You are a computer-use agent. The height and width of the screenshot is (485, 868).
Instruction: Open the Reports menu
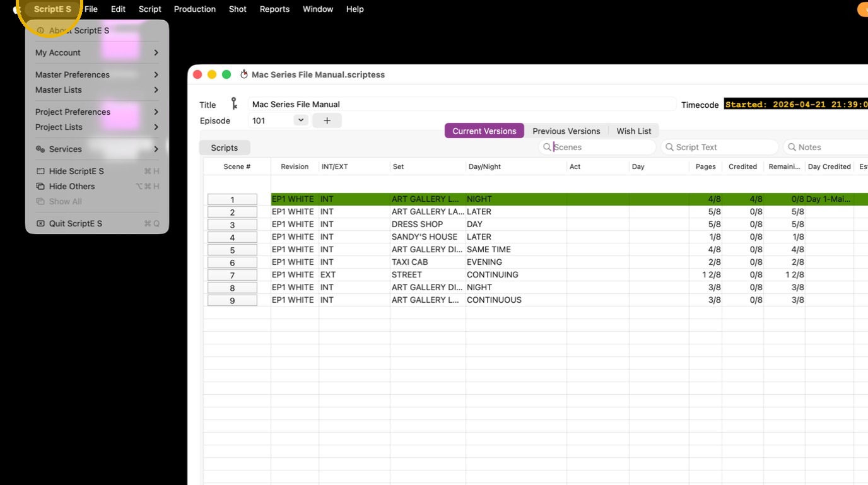pyautogui.click(x=274, y=9)
